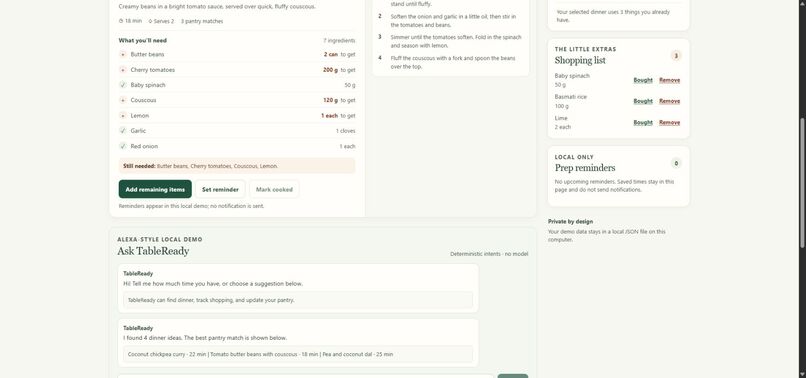Click the clock icon next to 18 min
The width and height of the screenshot is (806, 378).
121,21
